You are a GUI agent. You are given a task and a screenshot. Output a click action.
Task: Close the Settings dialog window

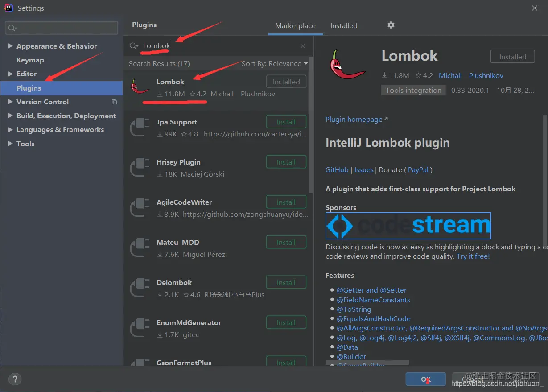tap(534, 8)
